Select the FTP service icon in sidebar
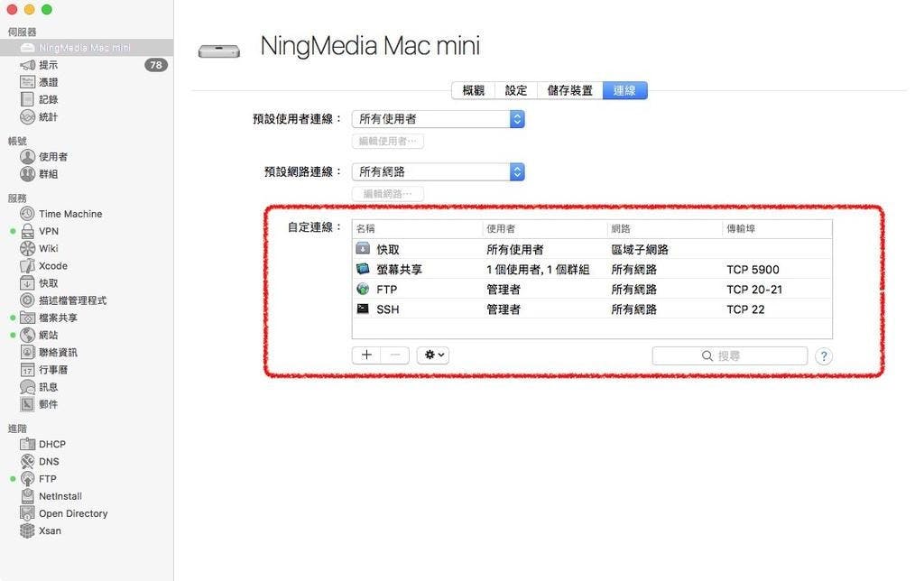The image size is (924, 581). 28,478
